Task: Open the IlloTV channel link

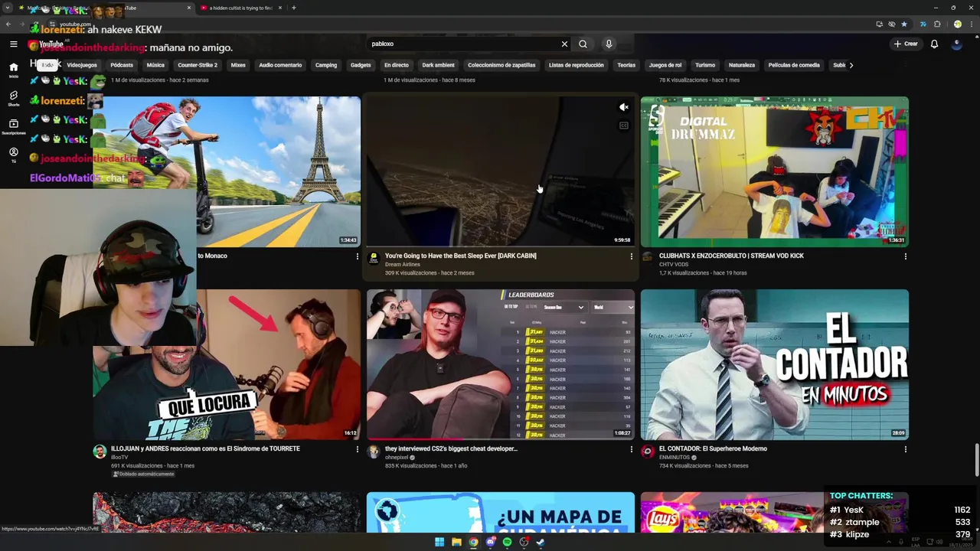Action: [x=119, y=458]
